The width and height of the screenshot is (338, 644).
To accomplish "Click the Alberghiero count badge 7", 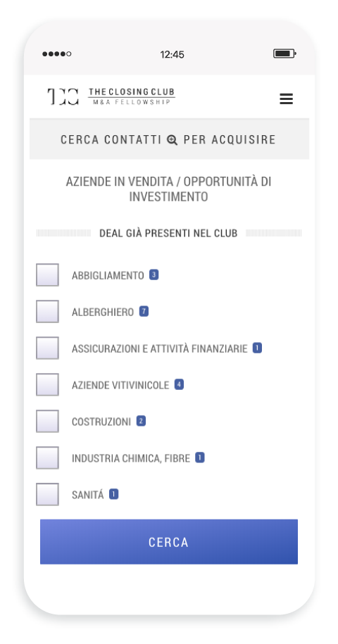I will pyautogui.click(x=144, y=311).
